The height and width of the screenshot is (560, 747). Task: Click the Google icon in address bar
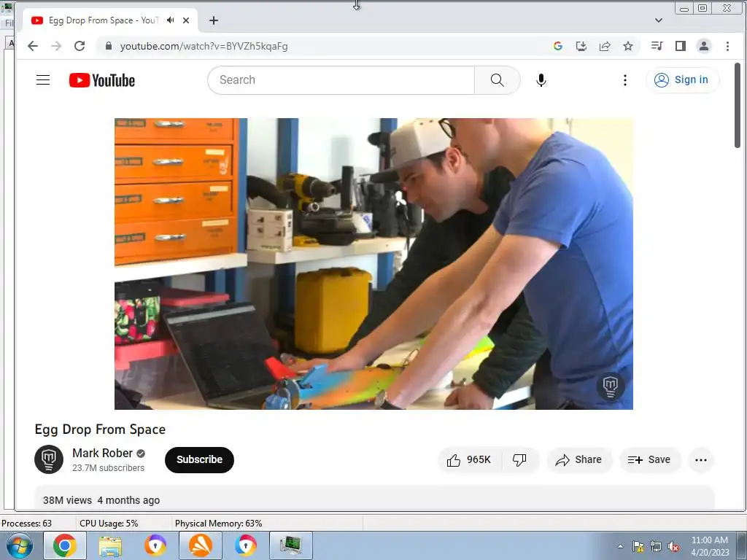(558, 46)
